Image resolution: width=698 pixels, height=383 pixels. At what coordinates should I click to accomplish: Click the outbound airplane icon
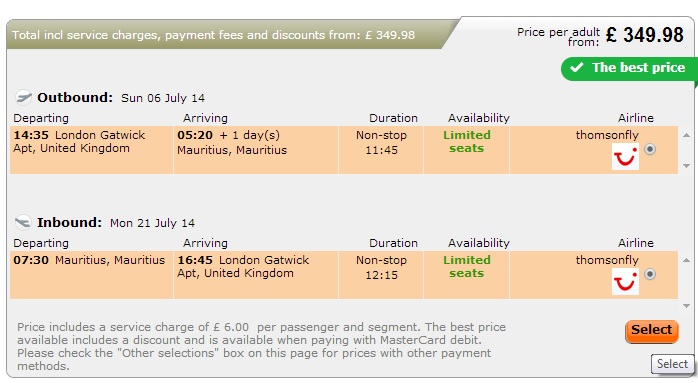click(x=24, y=97)
